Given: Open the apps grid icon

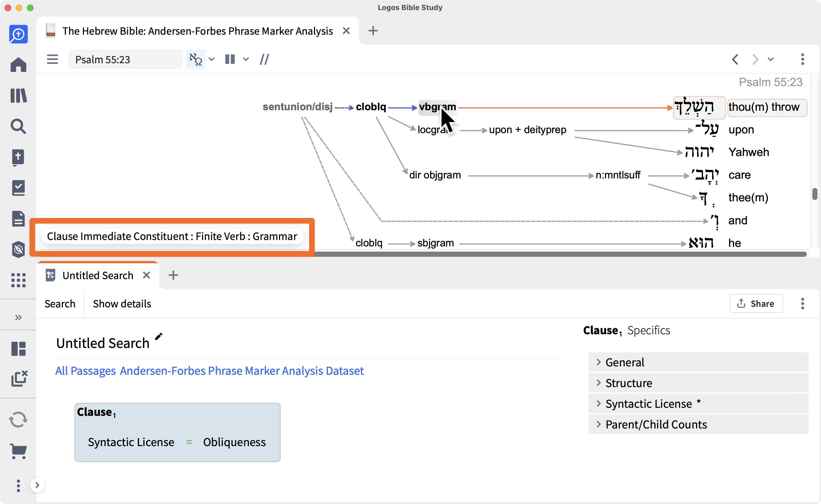Looking at the screenshot, I should [18, 280].
